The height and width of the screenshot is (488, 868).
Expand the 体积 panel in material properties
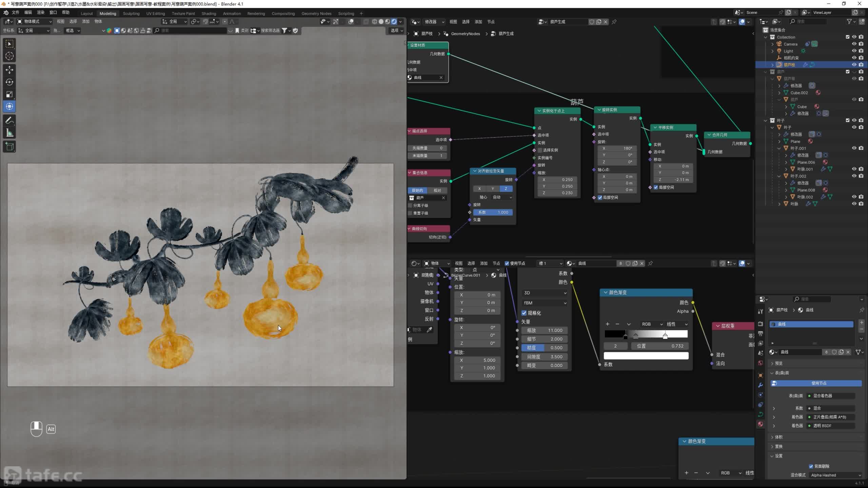(x=778, y=437)
